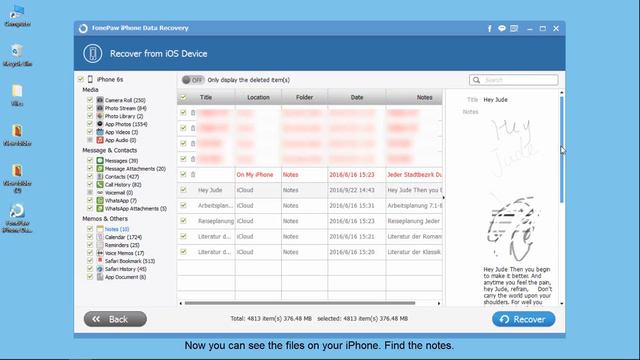640x360 pixels.
Task: Click the search magnifier icon
Action: click(476, 80)
